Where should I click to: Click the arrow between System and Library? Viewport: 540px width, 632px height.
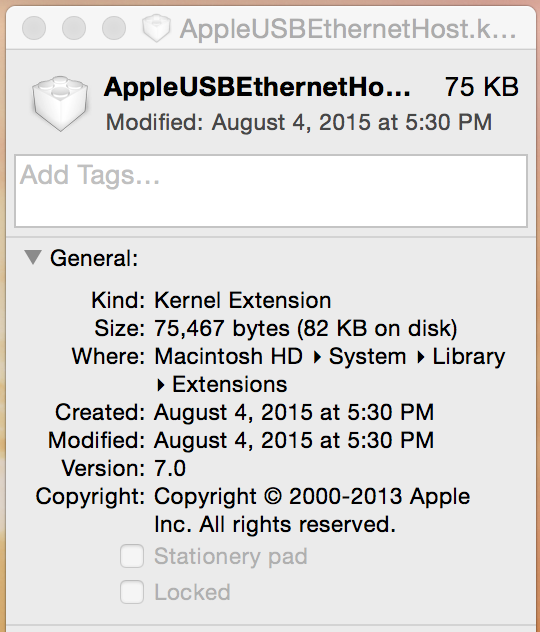pyautogui.click(x=420, y=357)
